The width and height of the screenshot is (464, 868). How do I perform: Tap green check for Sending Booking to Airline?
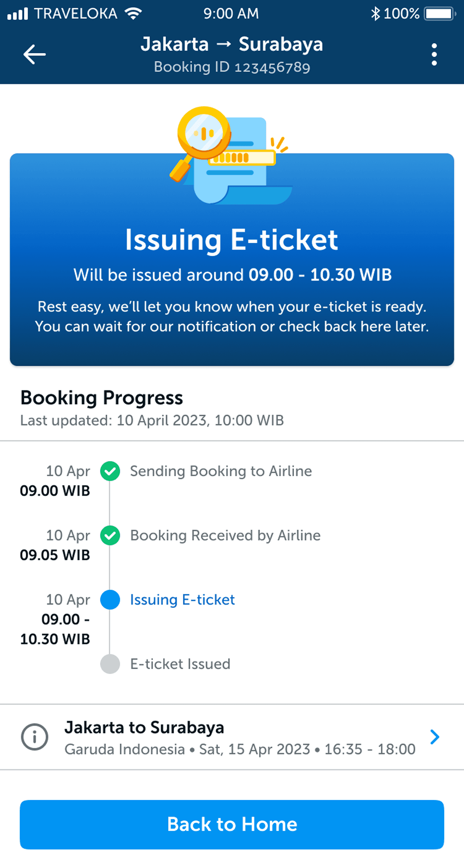[110, 471]
